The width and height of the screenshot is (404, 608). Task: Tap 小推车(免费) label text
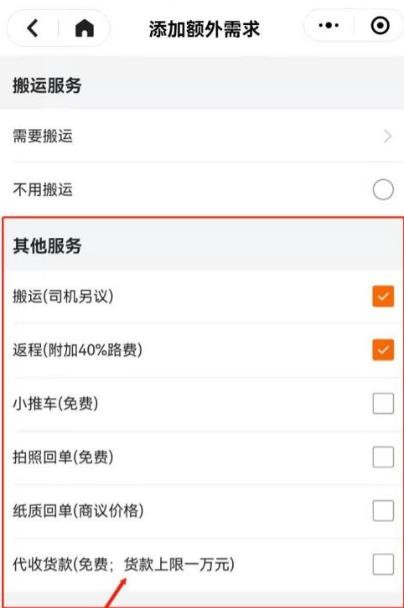pyautogui.click(x=55, y=404)
